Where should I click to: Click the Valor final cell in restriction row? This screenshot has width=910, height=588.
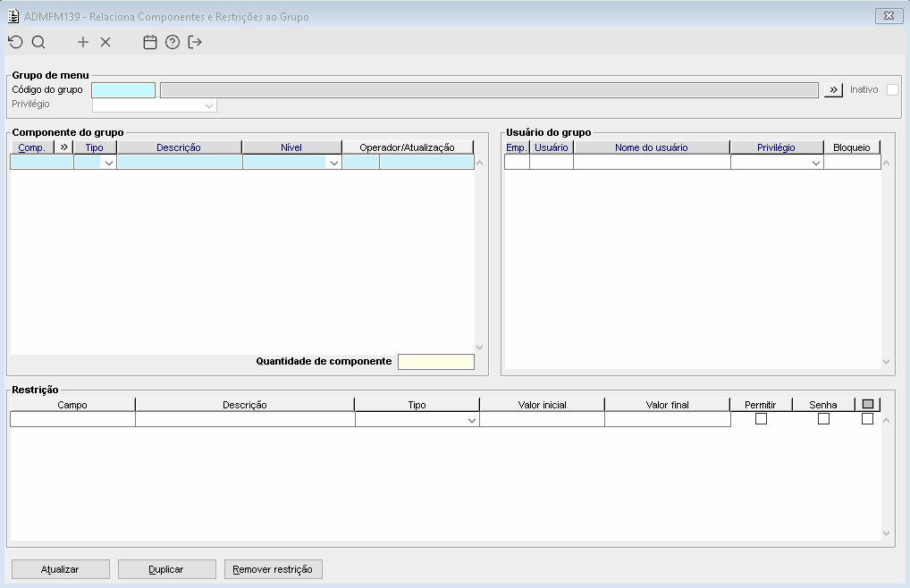[x=668, y=419]
